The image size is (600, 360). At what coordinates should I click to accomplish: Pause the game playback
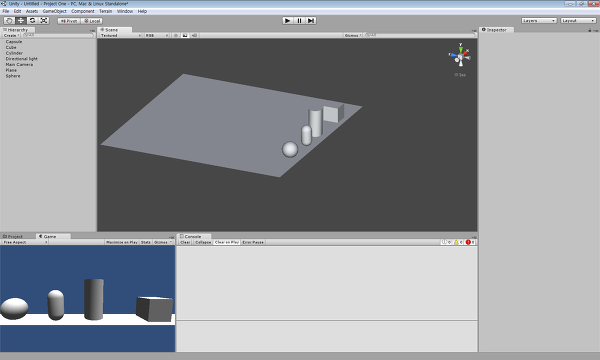299,21
